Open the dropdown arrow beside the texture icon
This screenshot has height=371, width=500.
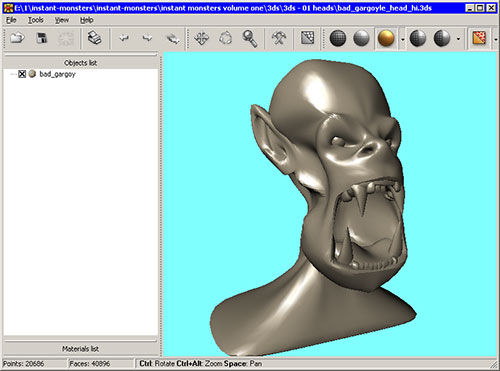(x=495, y=39)
